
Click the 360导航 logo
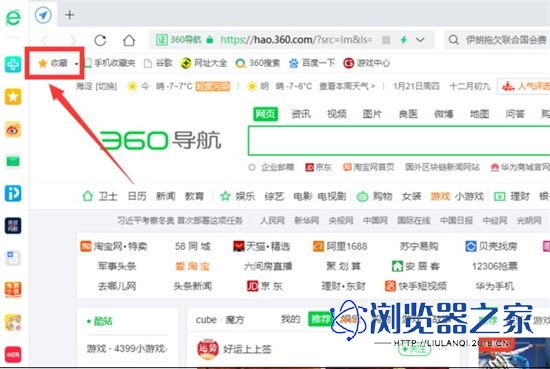(160, 140)
